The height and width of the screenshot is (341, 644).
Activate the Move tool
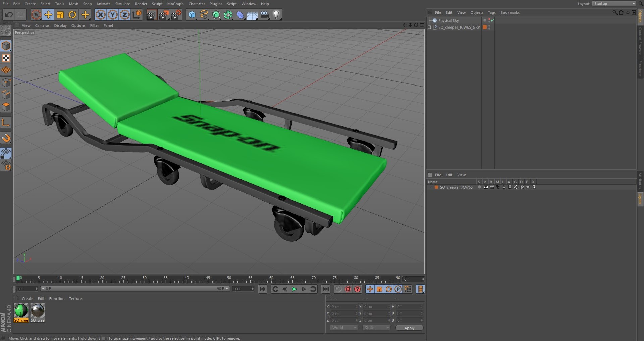click(x=48, y=15)
